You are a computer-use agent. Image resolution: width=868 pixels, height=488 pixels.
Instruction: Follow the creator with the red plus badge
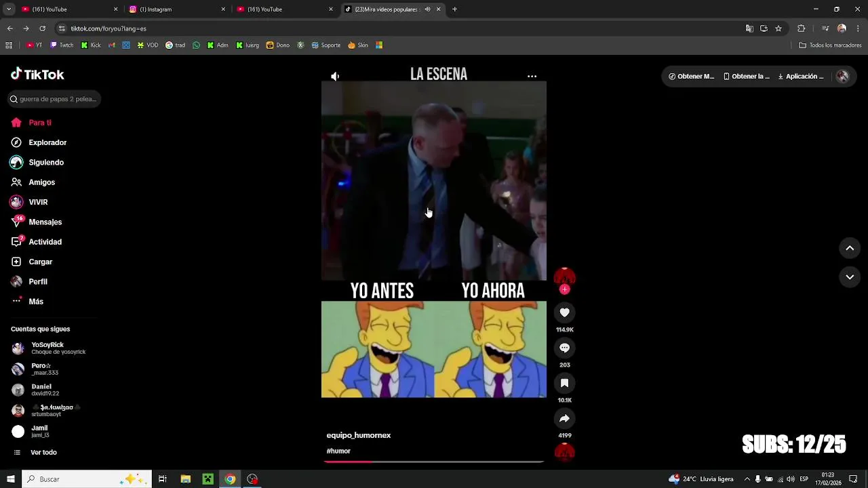pyautogui.click(x=564, y=289)
